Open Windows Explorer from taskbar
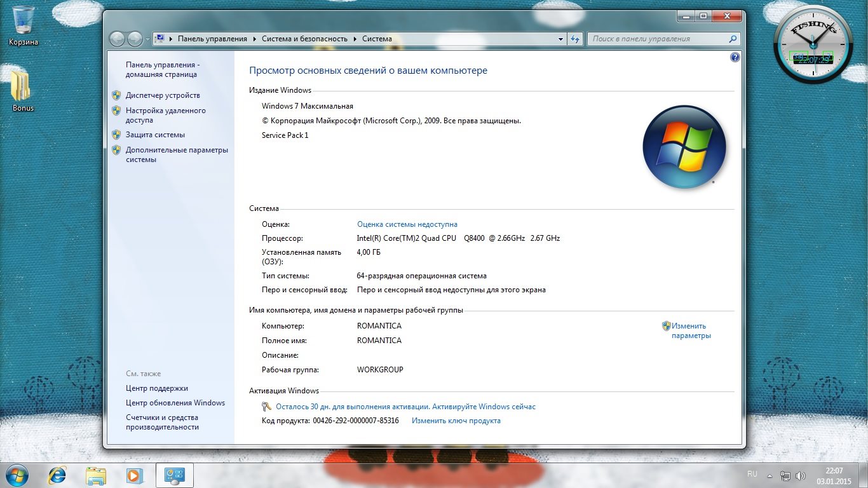The image size is (868, 488). click(96, 475)
